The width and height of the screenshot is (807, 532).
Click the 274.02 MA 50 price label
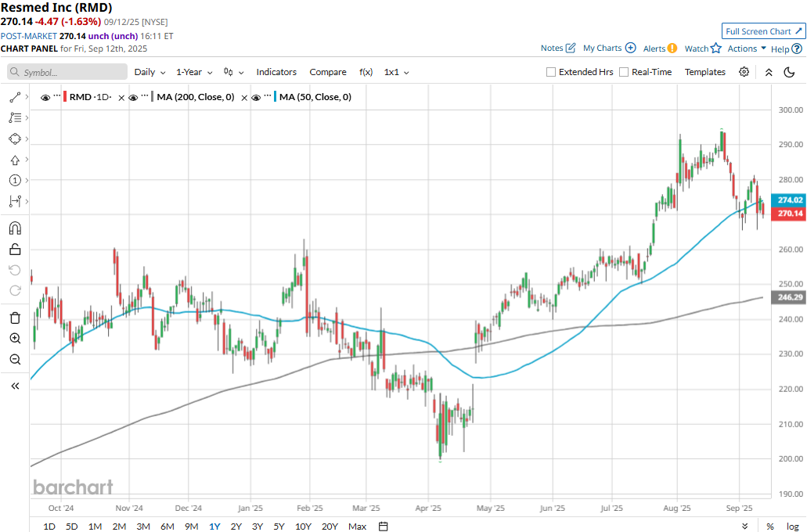[789, 200]
